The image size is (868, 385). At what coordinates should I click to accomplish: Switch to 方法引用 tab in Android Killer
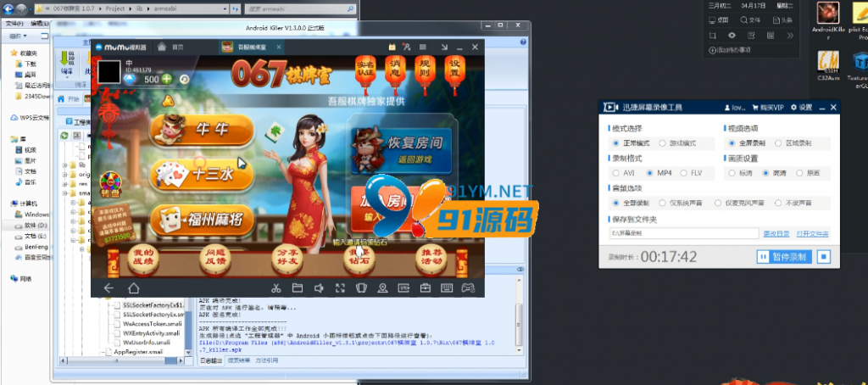pyautogui.click(x=267, y=360)
